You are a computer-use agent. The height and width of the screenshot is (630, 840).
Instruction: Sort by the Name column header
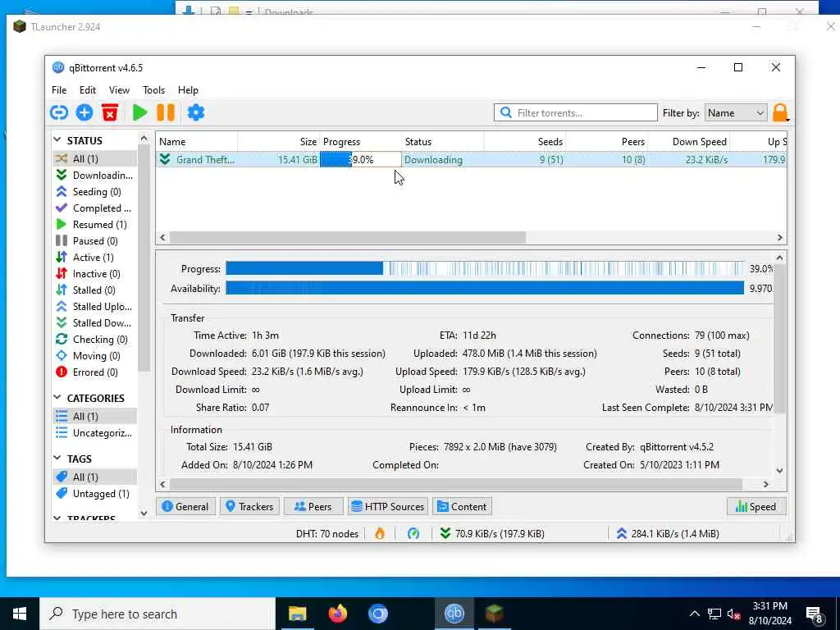197,141
